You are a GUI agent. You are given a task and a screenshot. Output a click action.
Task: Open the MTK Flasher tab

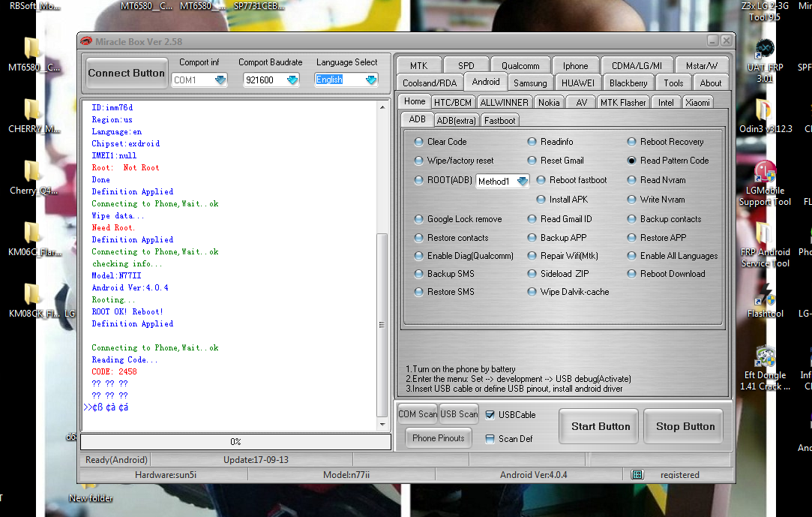click(x=623, y=103)
